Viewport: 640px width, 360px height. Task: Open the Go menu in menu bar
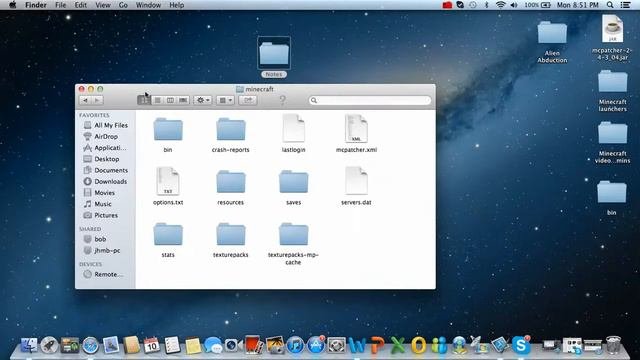123,5
